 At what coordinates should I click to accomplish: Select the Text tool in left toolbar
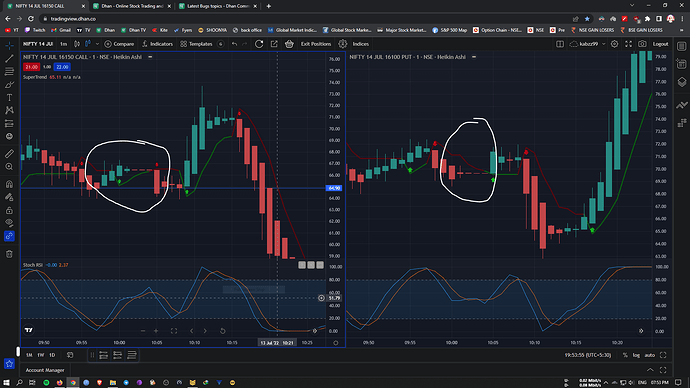[x=9, y=97]
